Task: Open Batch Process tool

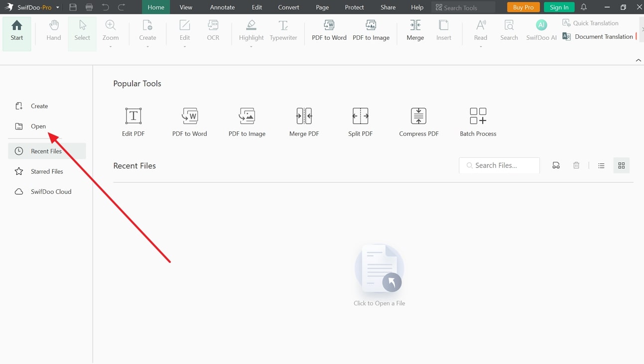Action: [x=478, y=122]
